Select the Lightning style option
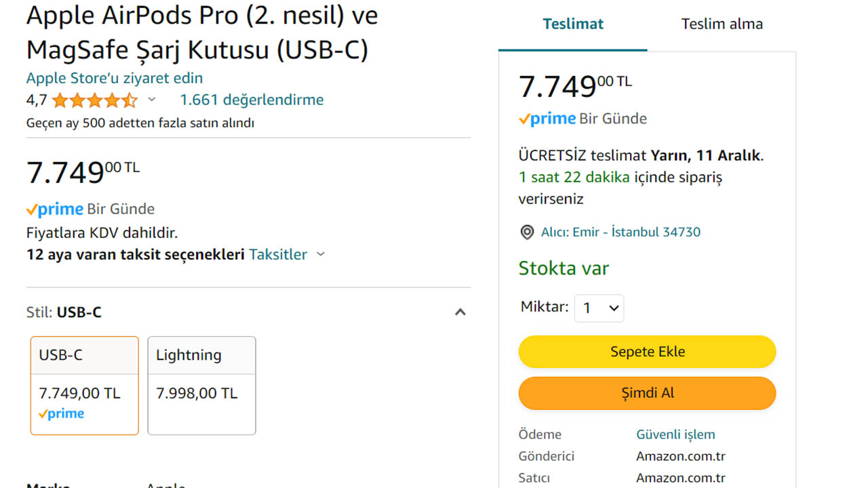868x488 pixels. pyautogui.click(x=201, y=385)
